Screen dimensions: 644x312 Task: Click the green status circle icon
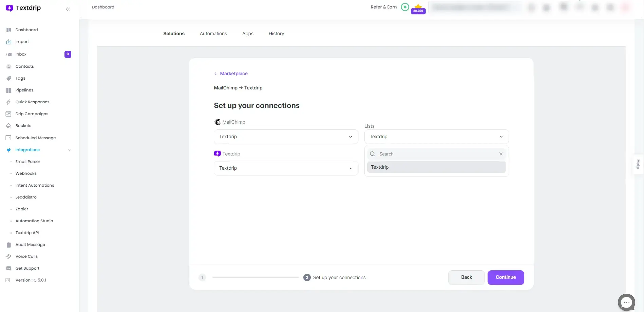pyautogui.click(x=405, y=7)
